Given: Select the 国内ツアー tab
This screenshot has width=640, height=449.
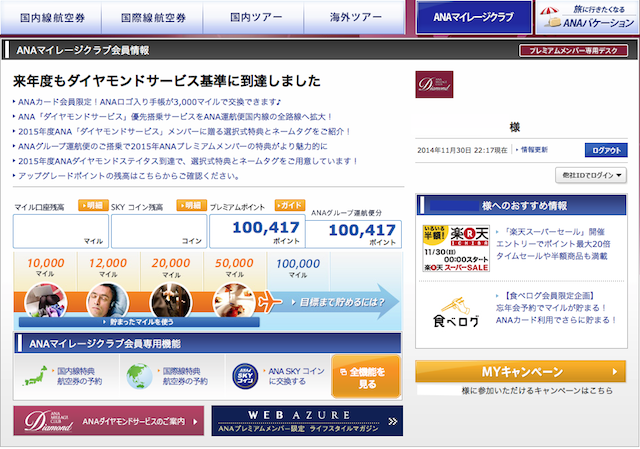Looking at the screenshot, I should tap(254, 18).
